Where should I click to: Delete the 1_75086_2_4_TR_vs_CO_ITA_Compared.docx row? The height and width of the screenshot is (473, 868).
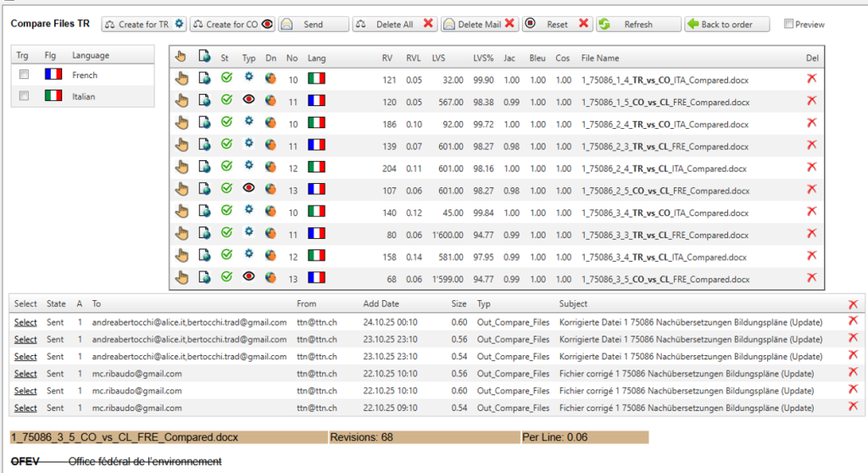click(811, 124)
